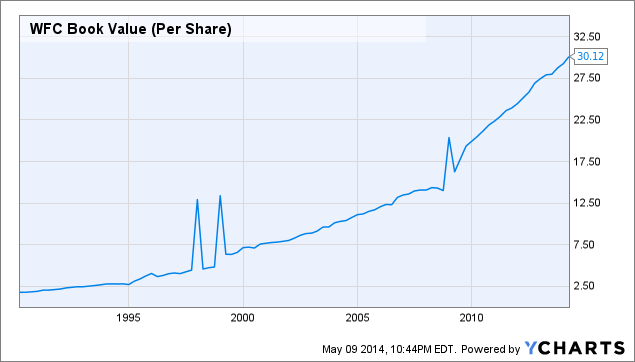Click the 17.50 y-axis label
The height and width of the screenshot is (362, 635).
pyautogui.click(x=587, y=162)
